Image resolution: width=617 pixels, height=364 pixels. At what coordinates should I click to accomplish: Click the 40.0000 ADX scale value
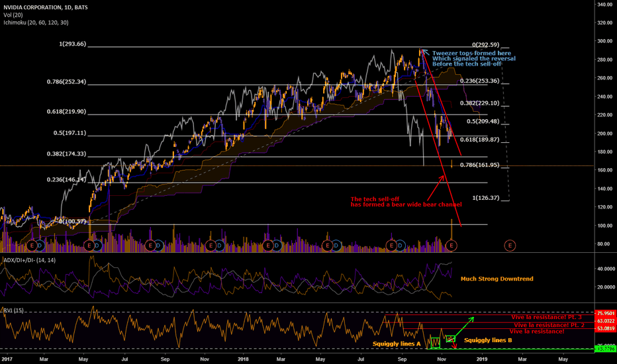[606, 269]
